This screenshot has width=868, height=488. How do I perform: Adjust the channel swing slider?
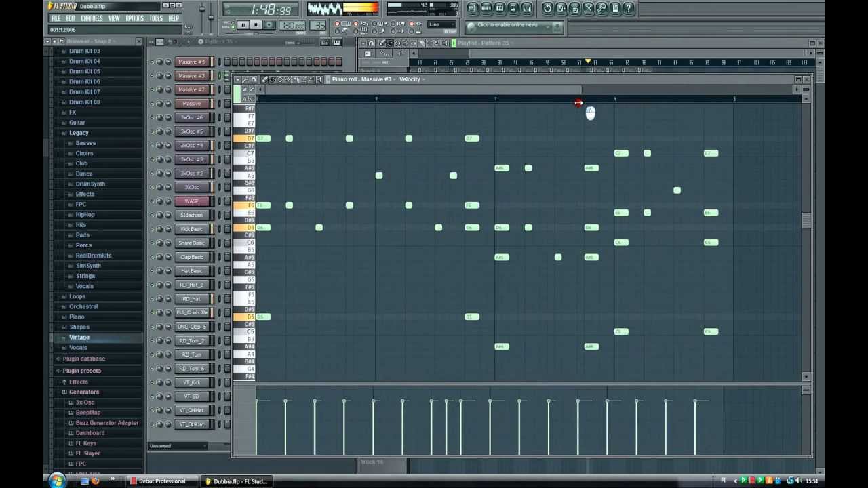click(x=298, y=43)
